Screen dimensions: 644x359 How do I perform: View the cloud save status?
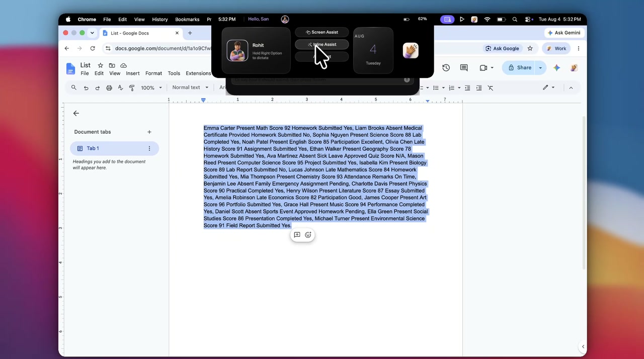(x=123, y=65)
